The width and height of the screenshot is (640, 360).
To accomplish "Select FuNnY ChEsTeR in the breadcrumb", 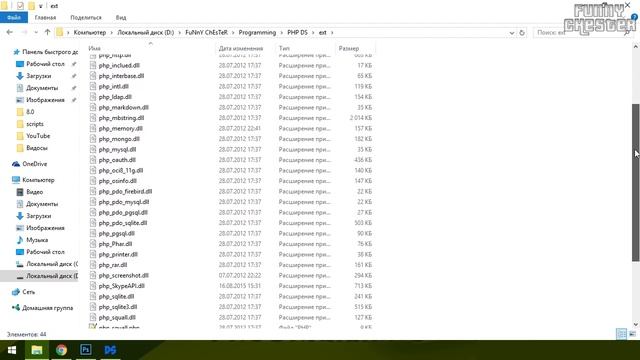I will click(x=206, y=32).
